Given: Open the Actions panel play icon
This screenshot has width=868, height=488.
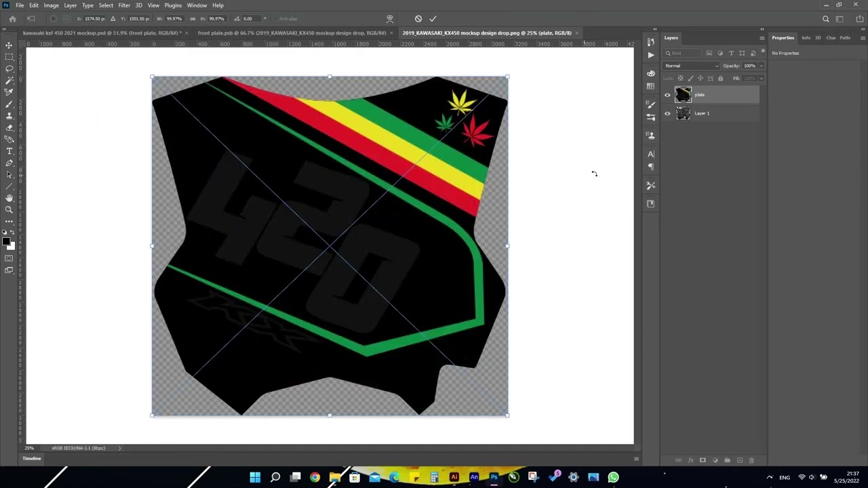Looking at the screenshot, I should 651,55.
